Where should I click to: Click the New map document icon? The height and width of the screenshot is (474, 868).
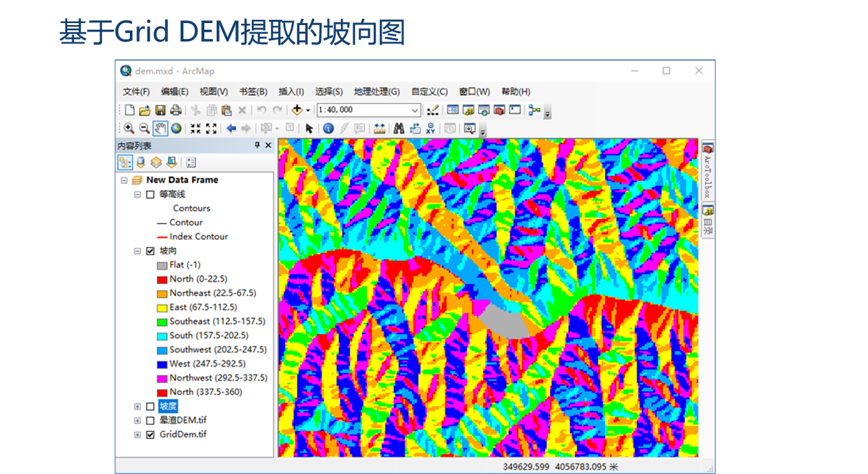click(130, 110)
